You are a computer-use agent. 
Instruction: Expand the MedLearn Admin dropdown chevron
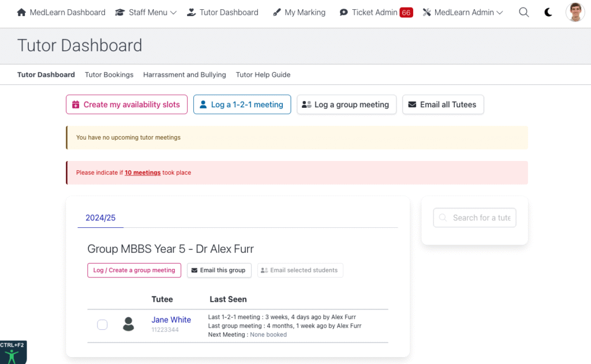tap(500, 13)
